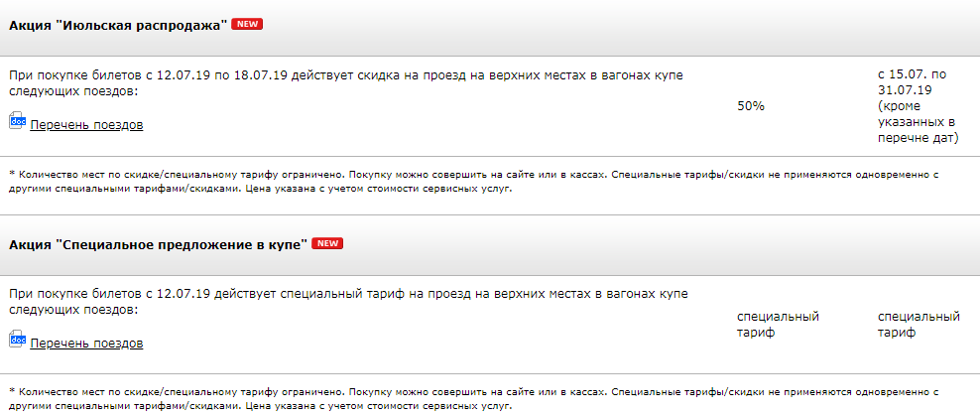Click doc file icon in Июльская распродажа section
The height and width of the screenshot is (416, 980).
tap(17, 121)
